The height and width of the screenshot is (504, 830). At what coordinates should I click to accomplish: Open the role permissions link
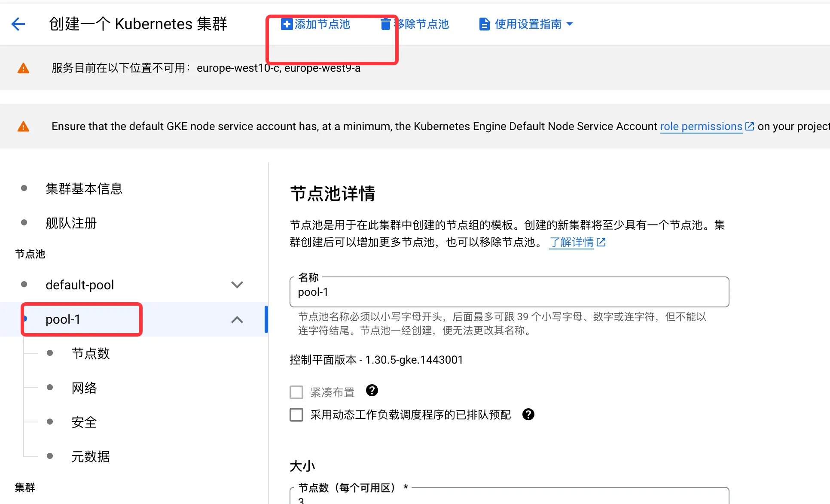(x=701, y=126)
